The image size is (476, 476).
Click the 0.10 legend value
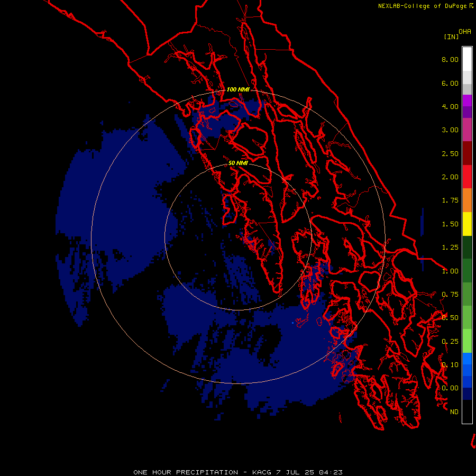pyautogui.click(x=450, y=365)
